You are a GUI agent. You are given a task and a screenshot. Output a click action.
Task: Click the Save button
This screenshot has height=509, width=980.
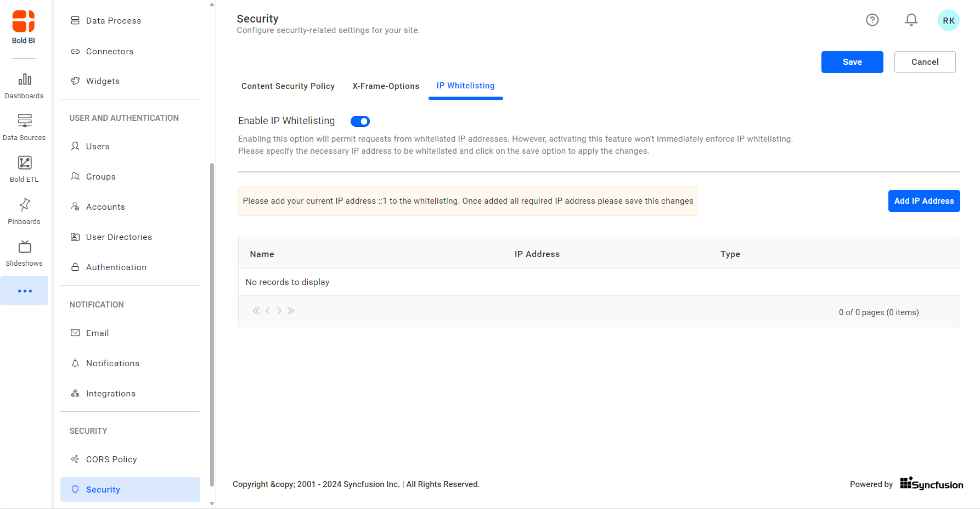tap(852, 61)
